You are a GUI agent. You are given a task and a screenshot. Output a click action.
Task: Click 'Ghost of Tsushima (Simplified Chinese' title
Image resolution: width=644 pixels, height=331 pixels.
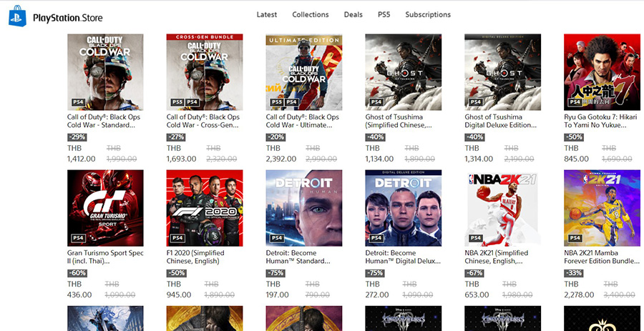(x=399, y=121)
